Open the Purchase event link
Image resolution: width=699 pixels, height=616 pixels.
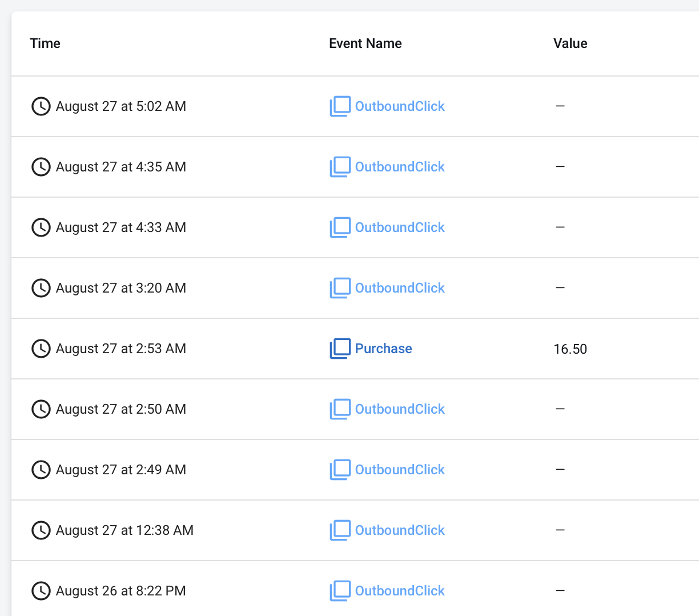(383, 349)
